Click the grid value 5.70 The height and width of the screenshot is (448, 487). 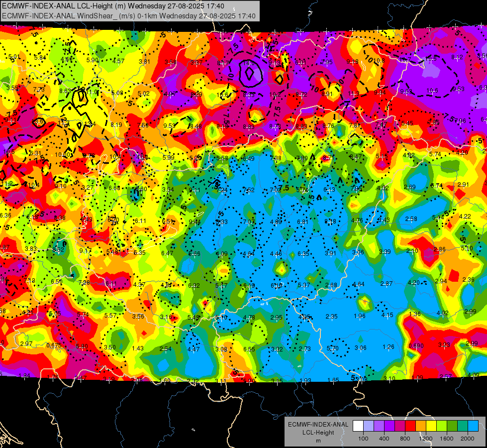pos(333,348)
